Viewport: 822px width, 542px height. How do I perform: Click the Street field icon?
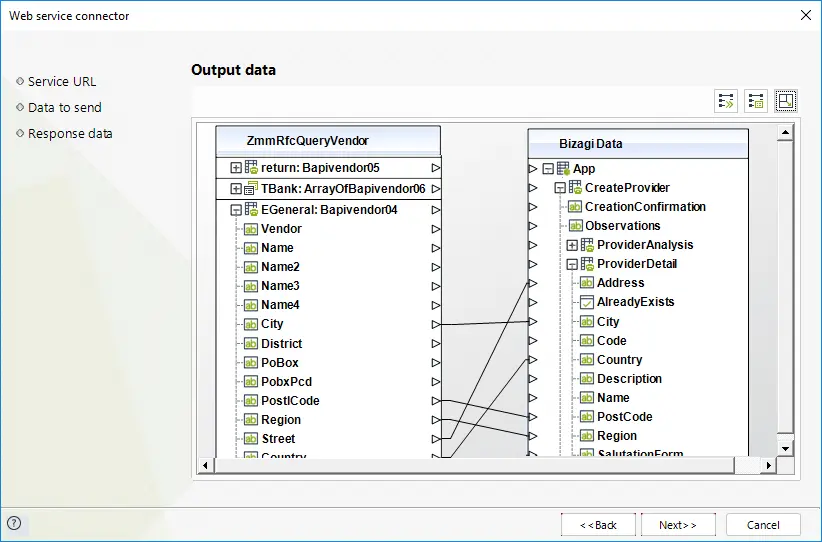[x=251, y=439]
